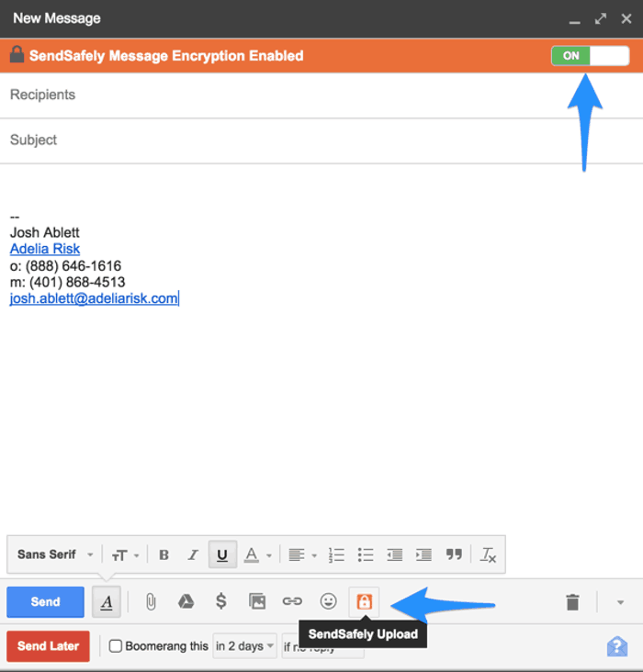Image resolution: width=643 pixels, height=672 pixels.
Task: Insert files using Google Drive
Action: click(x=186, y=601)
